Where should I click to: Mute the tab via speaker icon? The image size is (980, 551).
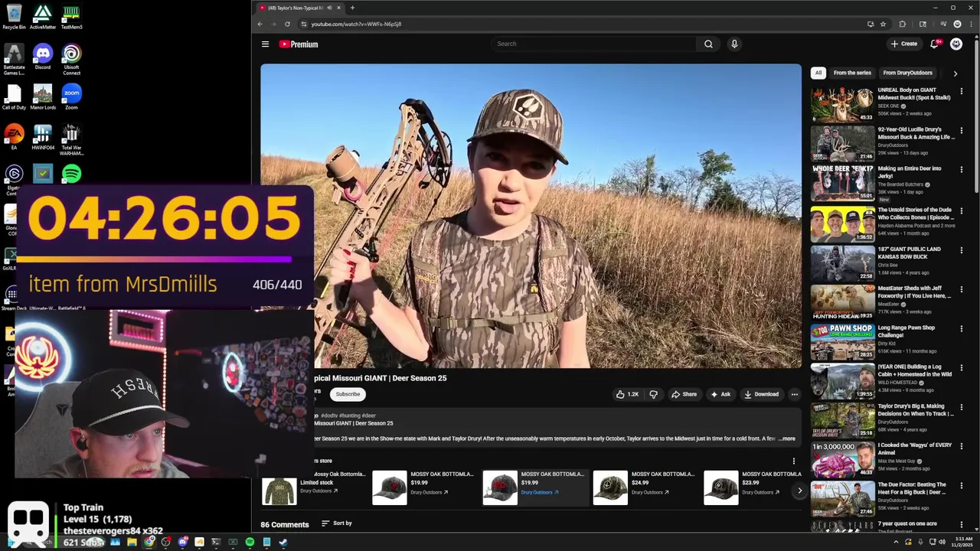click(x=329, y=8)
